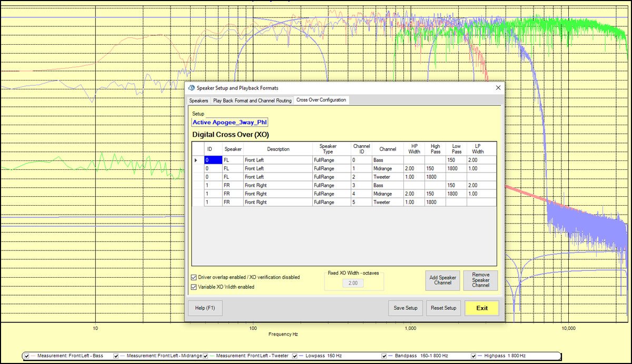Click the highlighted ID cell in first row
The width and height of the screenshot is (632, 364).
tap(213, 160)
